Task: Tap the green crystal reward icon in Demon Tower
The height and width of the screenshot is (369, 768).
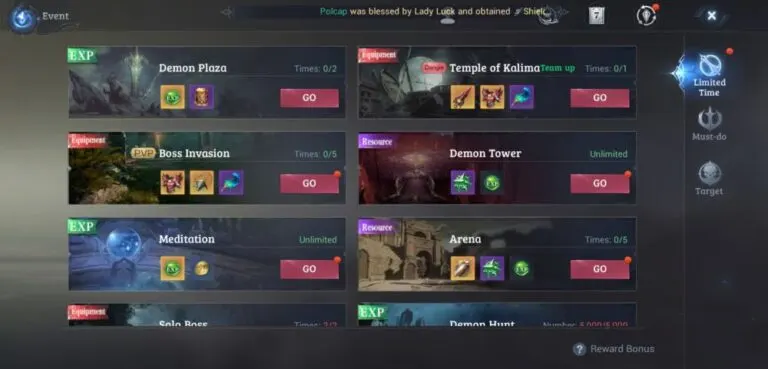Action: 463,183
